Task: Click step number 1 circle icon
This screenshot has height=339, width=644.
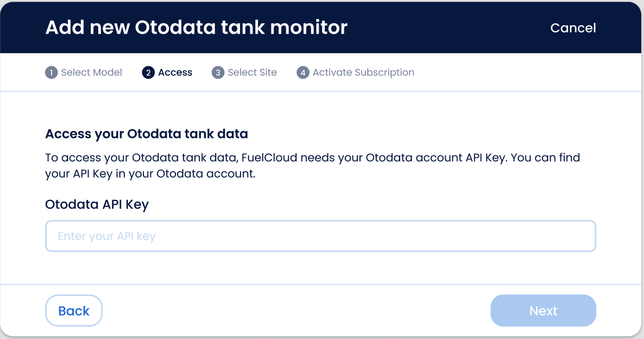Action: (52, 73)
